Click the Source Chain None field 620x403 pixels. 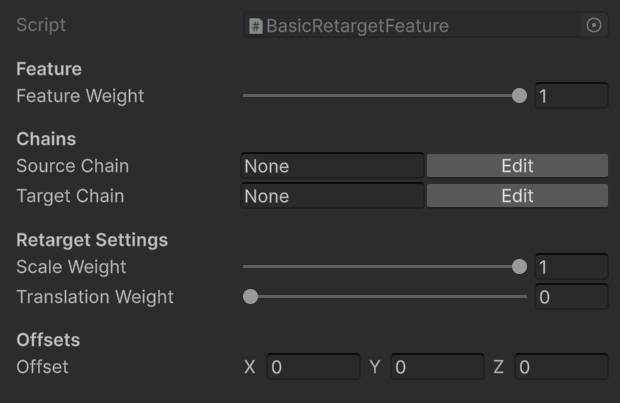[x=333, y=166]
